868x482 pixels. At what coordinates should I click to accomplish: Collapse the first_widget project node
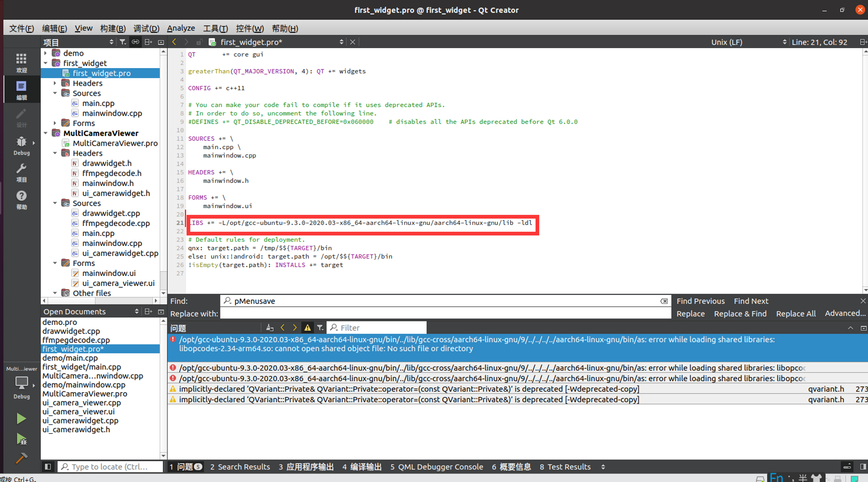point(46,63)
